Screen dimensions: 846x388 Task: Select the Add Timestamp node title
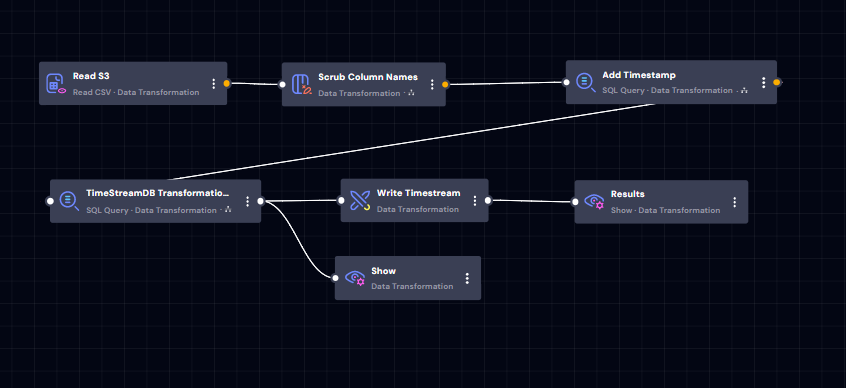tap(639, 75)
